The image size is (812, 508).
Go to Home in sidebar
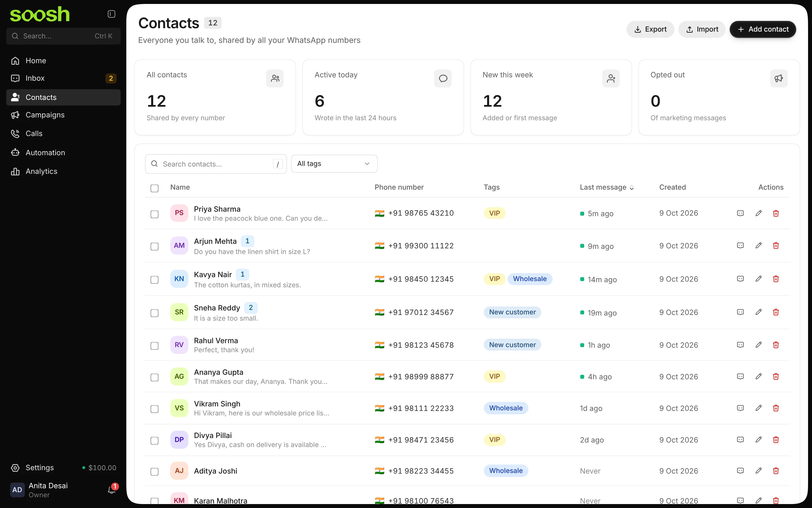click(63, 60)
